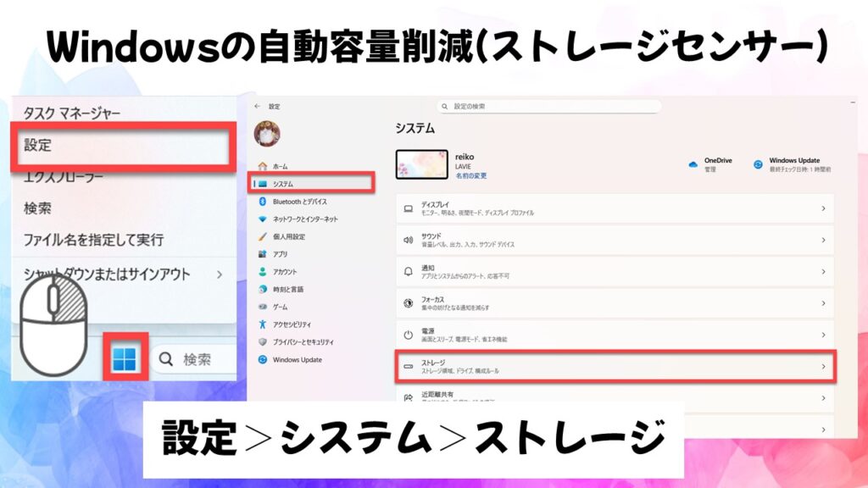Screen dimensions: 868x488
Task: Click the Windows Start button icon
Action: [x=125, y=359]
